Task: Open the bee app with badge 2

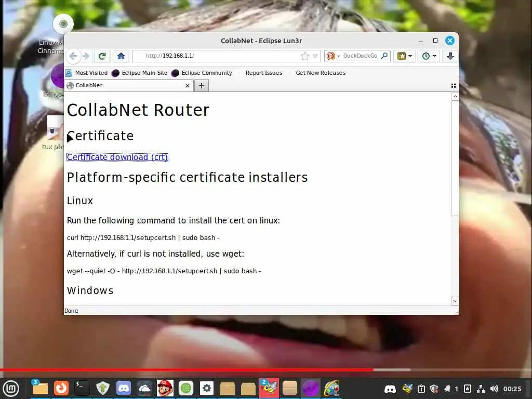Action: click(x=269, y=389)
